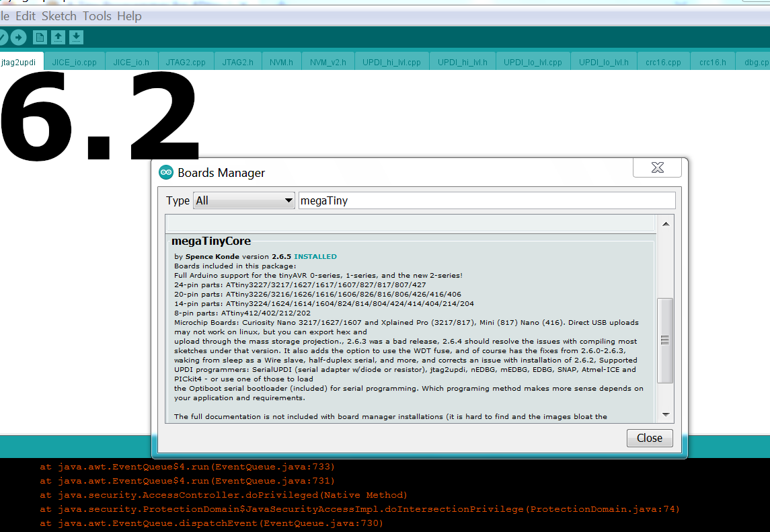770x532 pixels.
Task: Click the Save sketch down-arrow icon
Action: [76, 38]
